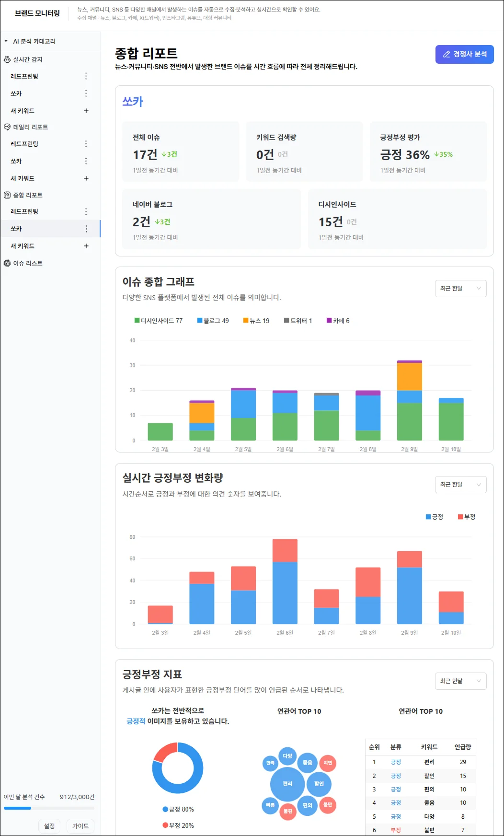Open more options for 레드프린팅 under 실시간 감지
Screen dimensions: 504x836
[x=86, y=76]
